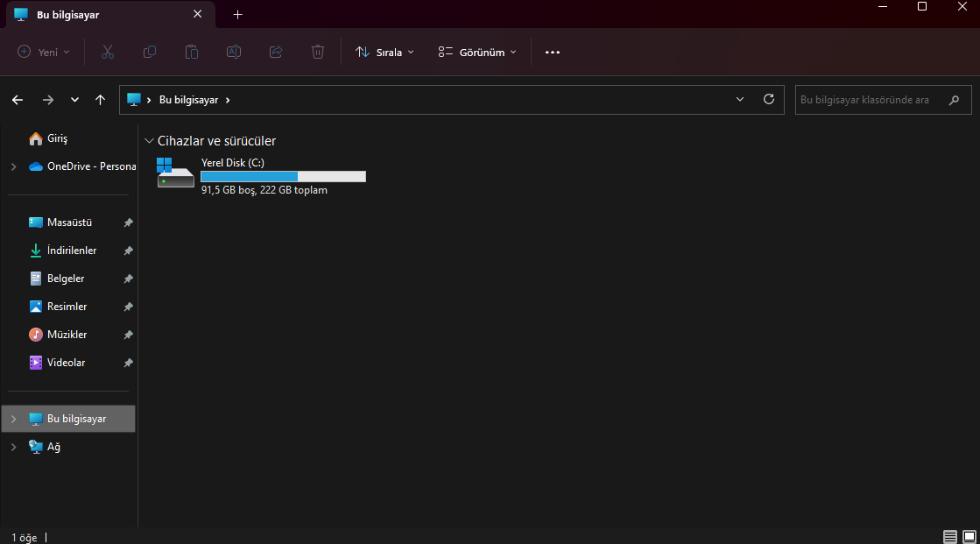Click the search magnifier icon
The image size is (980, 544).
click(954, 100)
